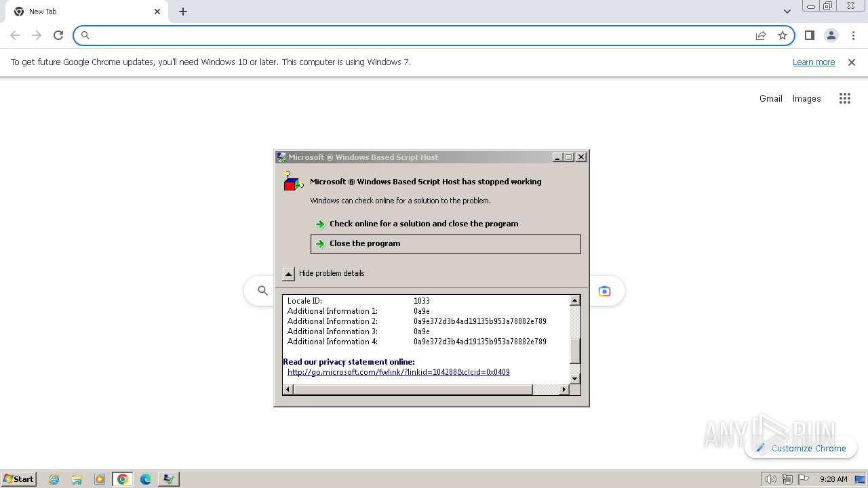This screenshot has width=868, height=488.
Task: Click the Script Host dialog title icon
Action: [281, 157]
